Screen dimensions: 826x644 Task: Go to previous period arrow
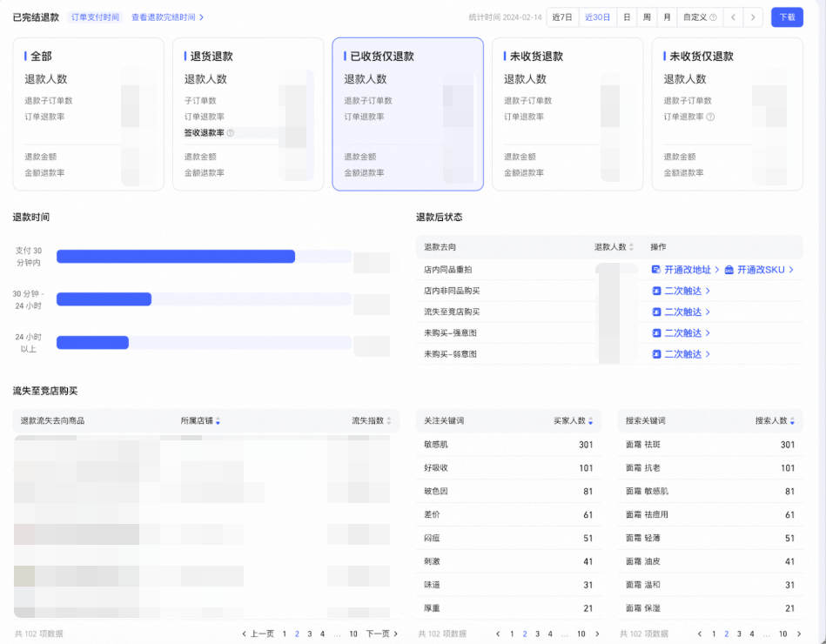(x=733, y=17)
